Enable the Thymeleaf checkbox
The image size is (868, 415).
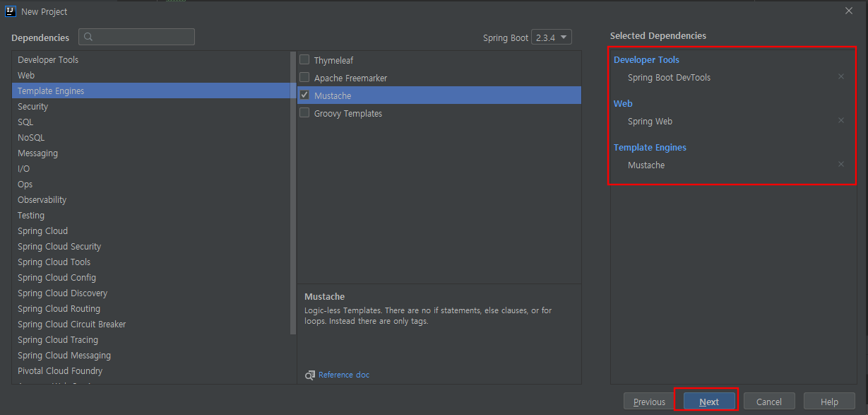pyautogui.click(x=304, y=60)
